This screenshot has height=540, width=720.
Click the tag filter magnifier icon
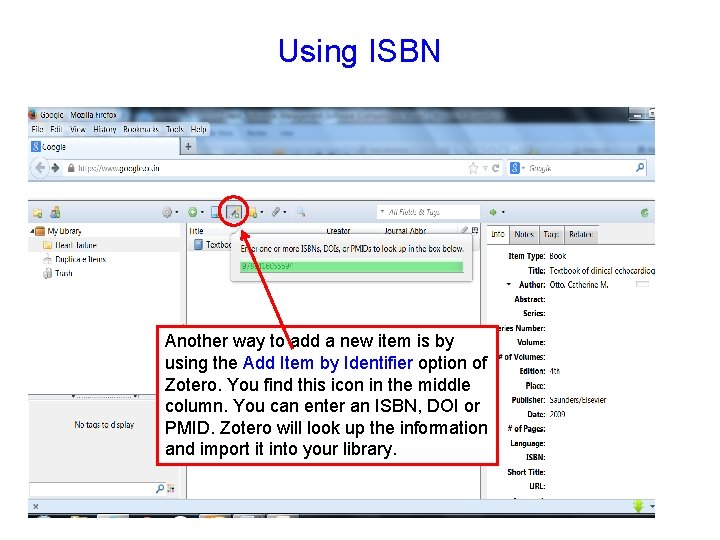(x=160, y=489)
